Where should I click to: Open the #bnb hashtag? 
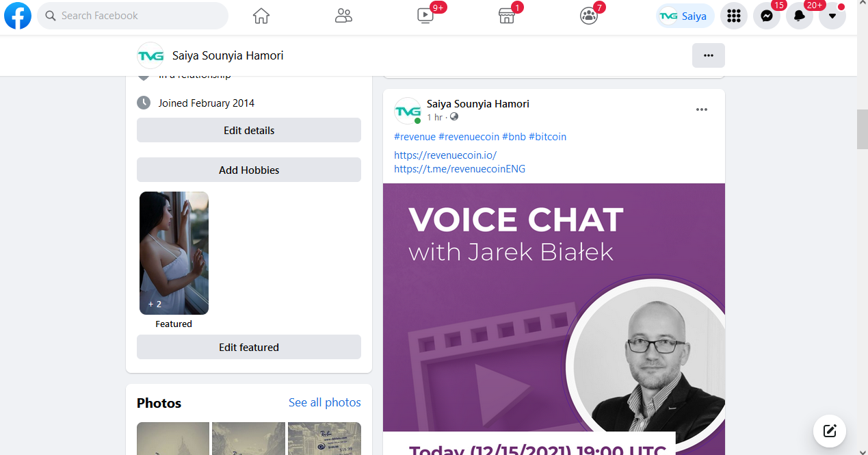click(514, 137)
